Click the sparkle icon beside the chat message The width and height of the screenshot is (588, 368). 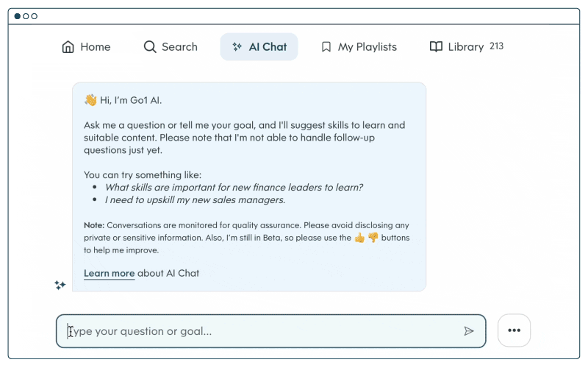click(x=60, y=285)
